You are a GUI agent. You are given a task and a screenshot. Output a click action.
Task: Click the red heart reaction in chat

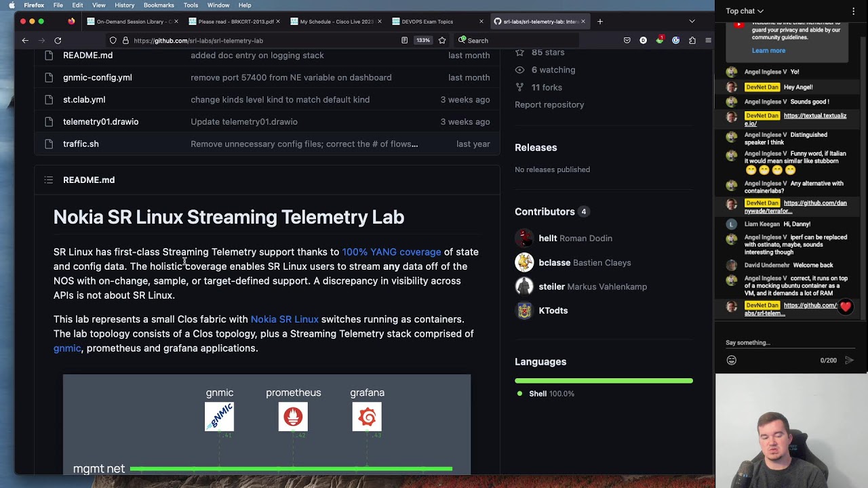845,307
